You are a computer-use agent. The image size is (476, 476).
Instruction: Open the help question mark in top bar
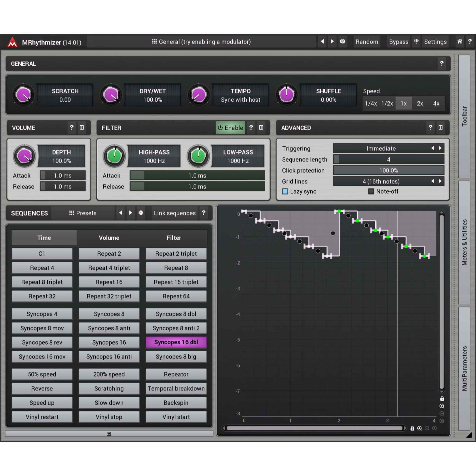(470, 42)
